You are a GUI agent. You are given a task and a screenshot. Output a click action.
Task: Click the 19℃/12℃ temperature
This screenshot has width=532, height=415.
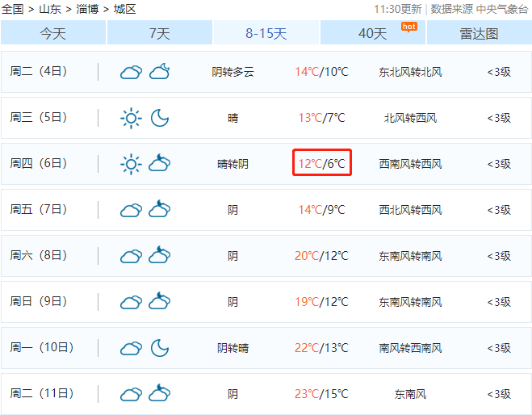point(321,302)
